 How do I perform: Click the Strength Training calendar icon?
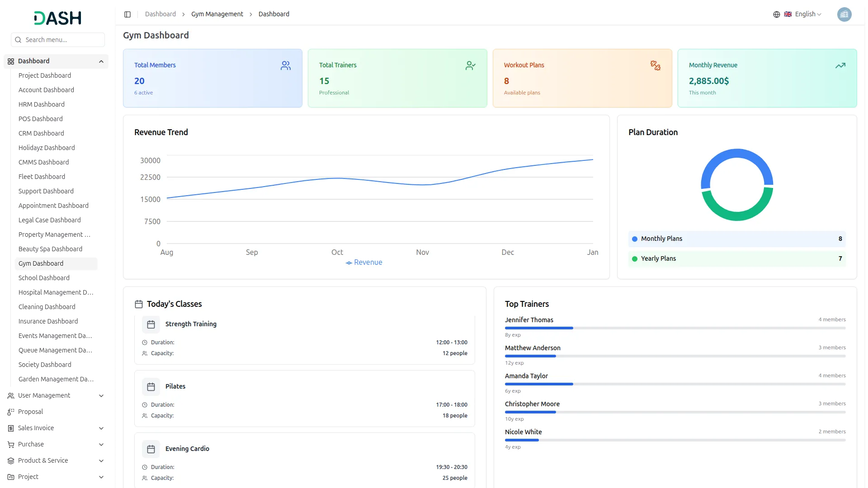click(151, 324)
